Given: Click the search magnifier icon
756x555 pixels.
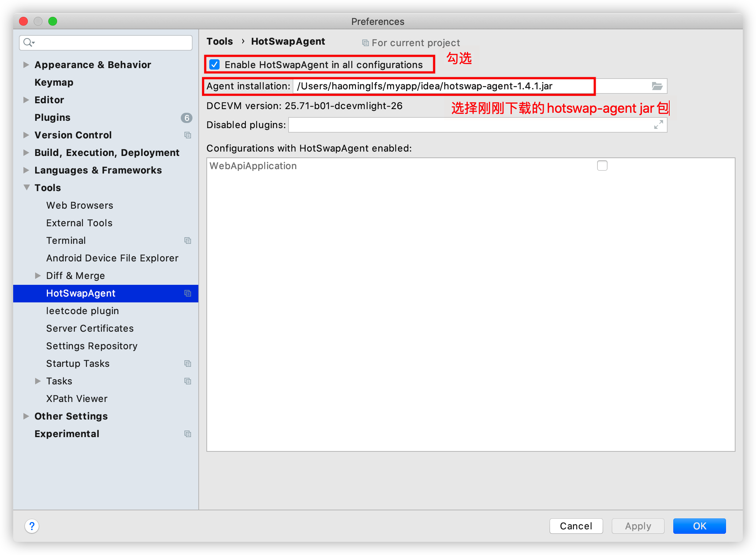Looking at the screenshot, I should click(29, 42).
